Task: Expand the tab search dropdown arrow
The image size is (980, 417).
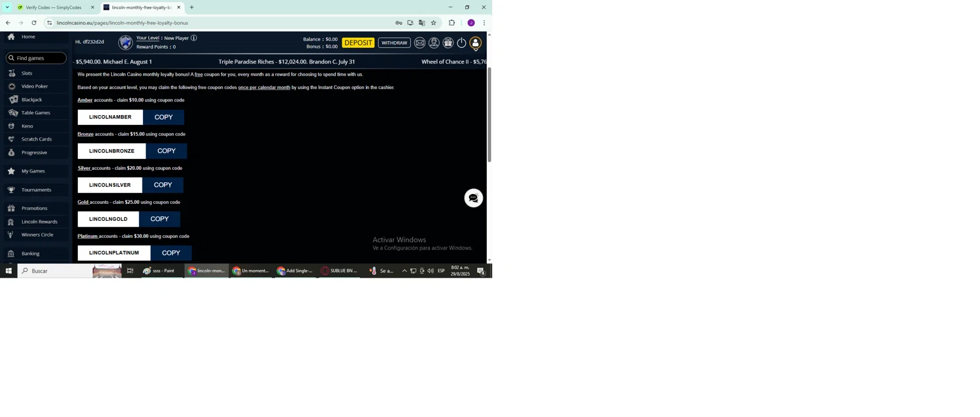Action: pyautogui.click(x=7, y=7)
